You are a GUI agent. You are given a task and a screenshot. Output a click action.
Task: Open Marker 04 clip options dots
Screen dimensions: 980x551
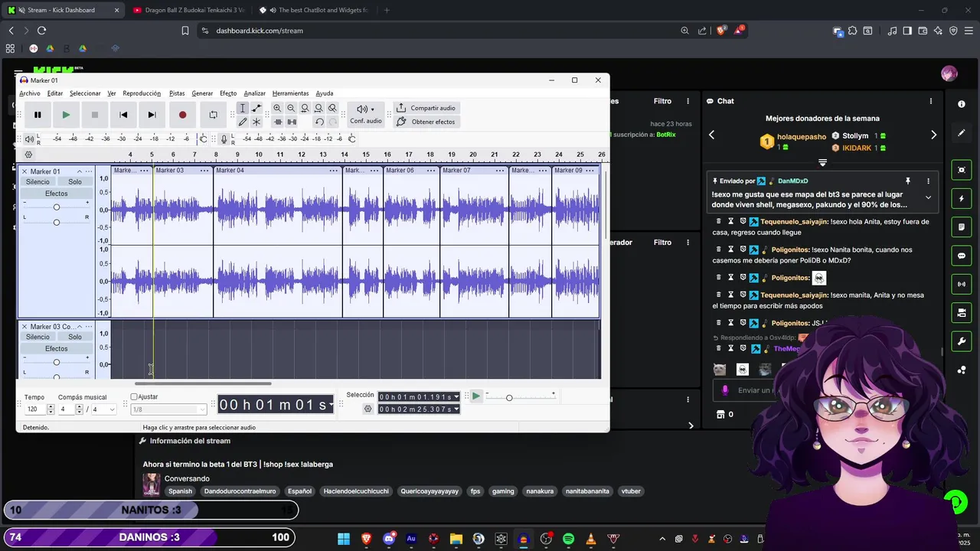point(334,171)
